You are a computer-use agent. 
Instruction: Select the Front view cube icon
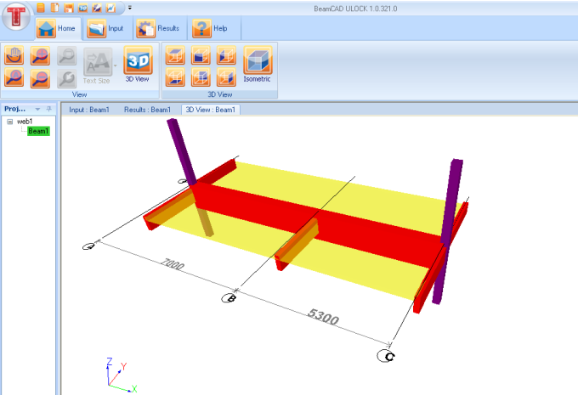click(x=201, y=55)
